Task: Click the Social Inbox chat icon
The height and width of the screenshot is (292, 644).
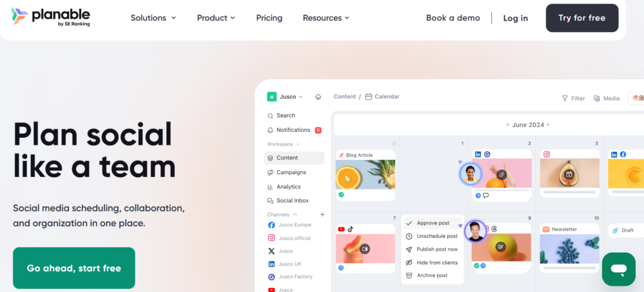Action: (x=270, y=201)
